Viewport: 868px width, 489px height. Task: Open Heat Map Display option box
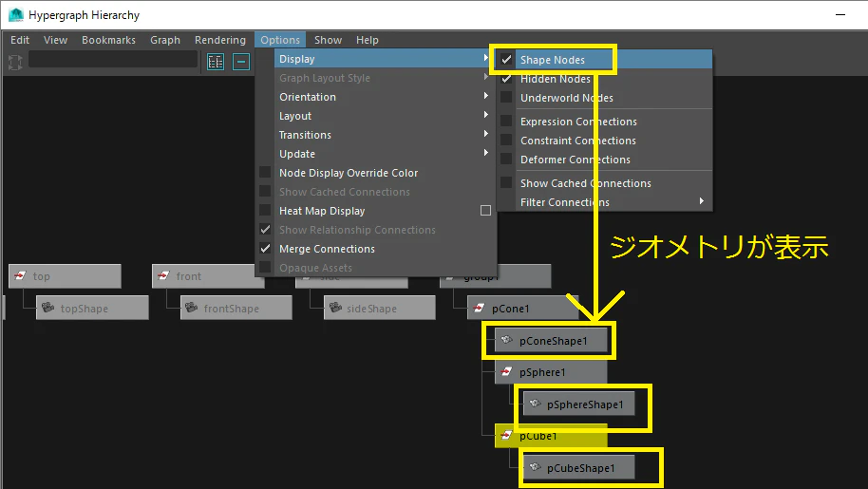[x=485, y=210]
